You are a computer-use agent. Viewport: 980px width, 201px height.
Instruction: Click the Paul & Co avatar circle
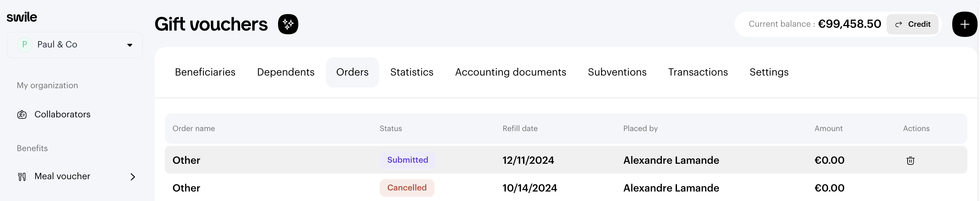[x=25, y=45]
